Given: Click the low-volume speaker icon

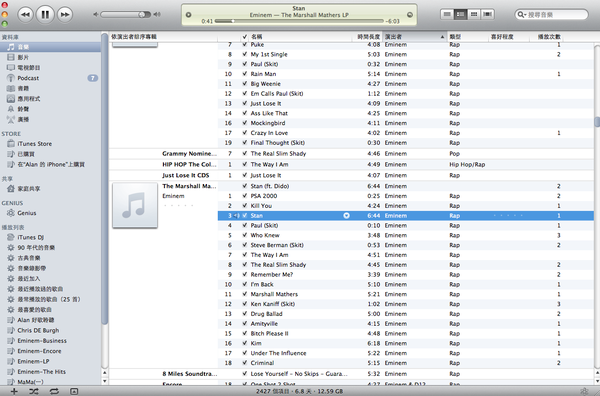Looking at the screenshot, I should click(x=95, y=15).
